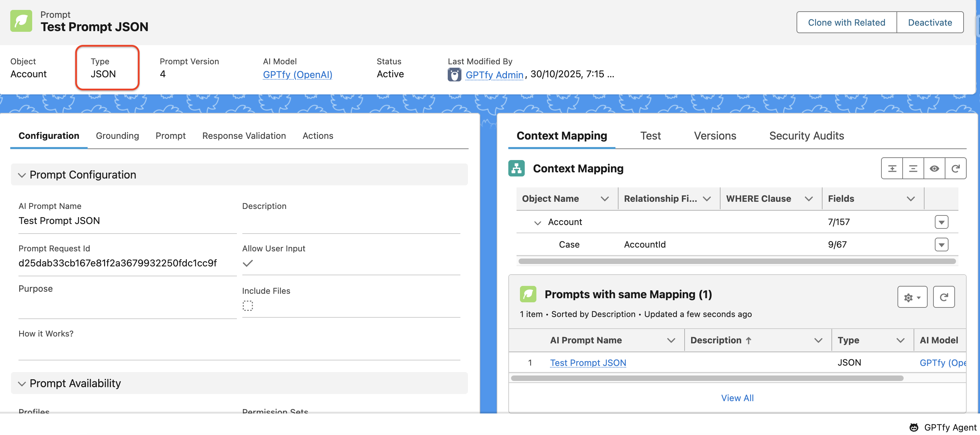Click the eye preview icon
This screenshot has height=435, width=980.
934,169
